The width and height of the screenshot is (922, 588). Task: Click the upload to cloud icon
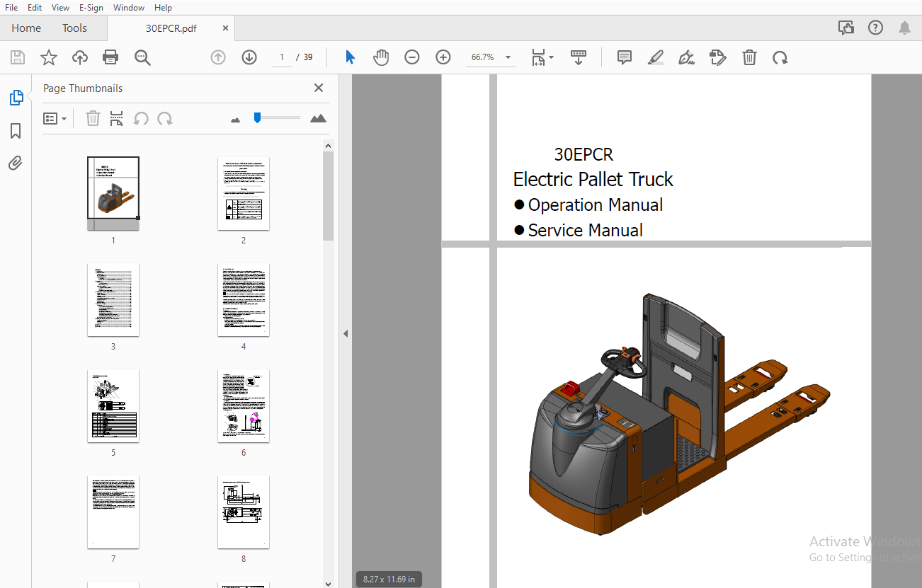click(x=80, y=57)
